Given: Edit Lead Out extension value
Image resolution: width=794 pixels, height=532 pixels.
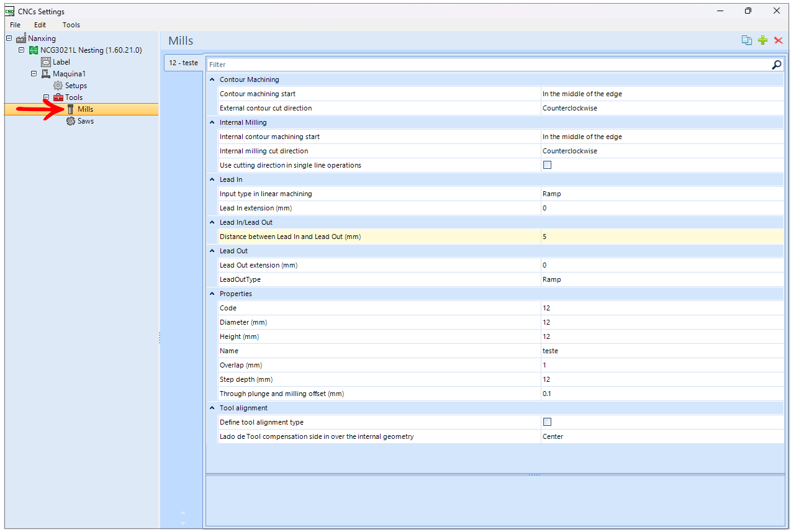Looking at the screenshot, I should [662, 265].
